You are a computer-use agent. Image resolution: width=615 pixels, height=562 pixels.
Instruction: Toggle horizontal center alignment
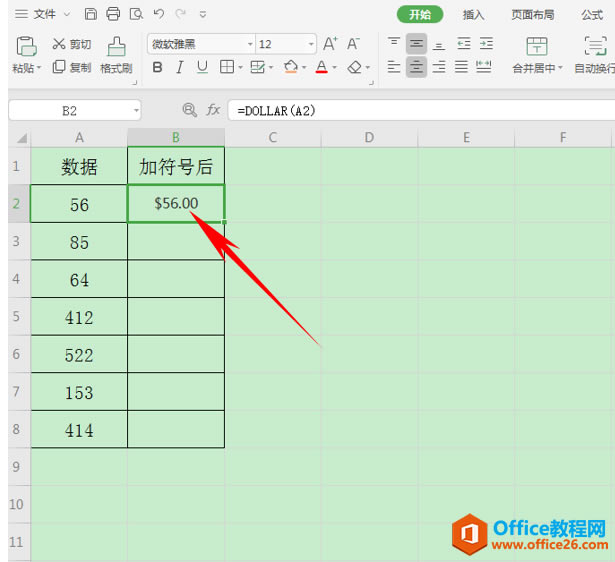pyautogui.click(x=416, y=67)
